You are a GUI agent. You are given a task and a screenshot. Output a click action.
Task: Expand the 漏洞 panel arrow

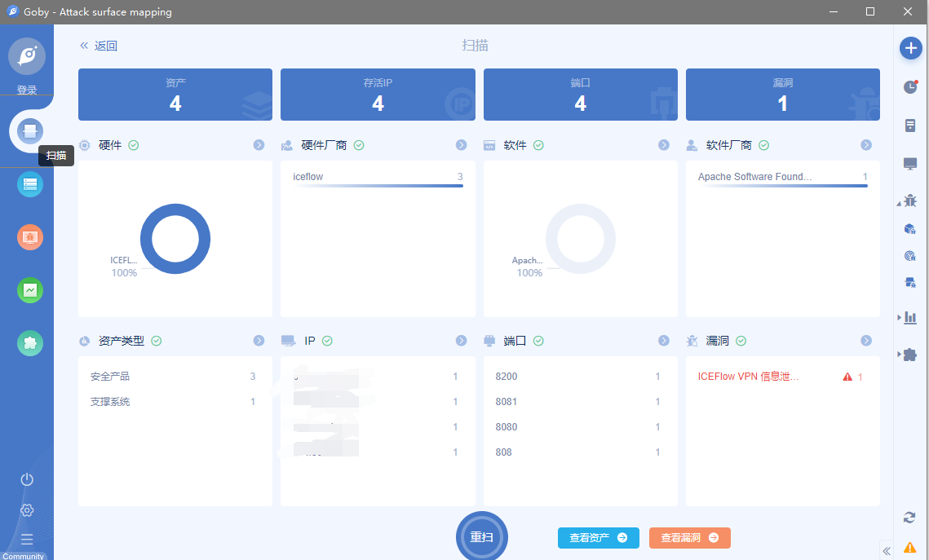point(866,341)
